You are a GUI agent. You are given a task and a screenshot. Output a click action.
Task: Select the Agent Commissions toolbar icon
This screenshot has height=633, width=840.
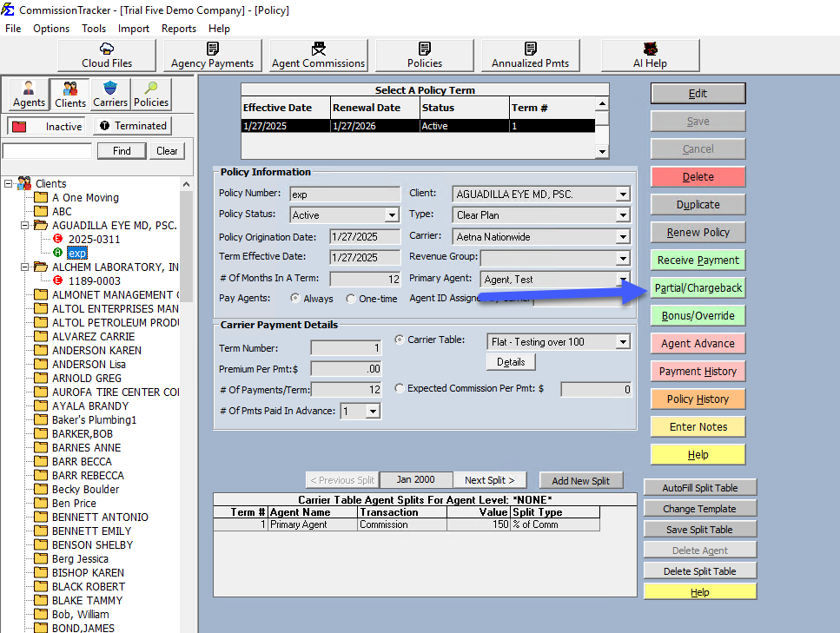(x=316, y=55)
